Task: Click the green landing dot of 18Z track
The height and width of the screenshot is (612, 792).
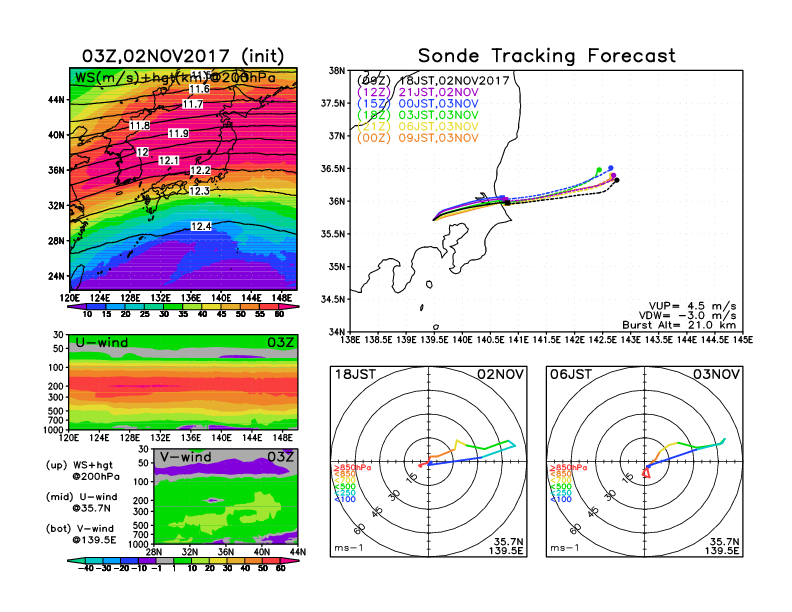Action: [599, 170]
